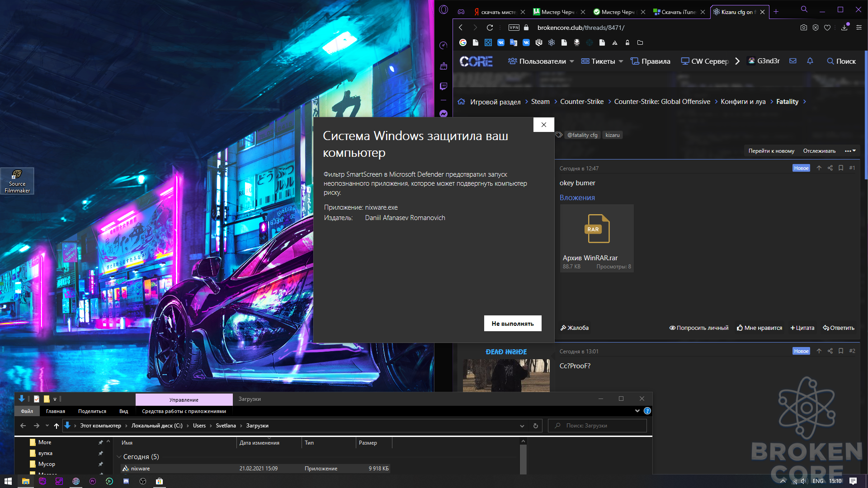This screenshot has width=868, height=488.
Task: Open the snapshot camera icon in address bar
Action: [803, 28]
